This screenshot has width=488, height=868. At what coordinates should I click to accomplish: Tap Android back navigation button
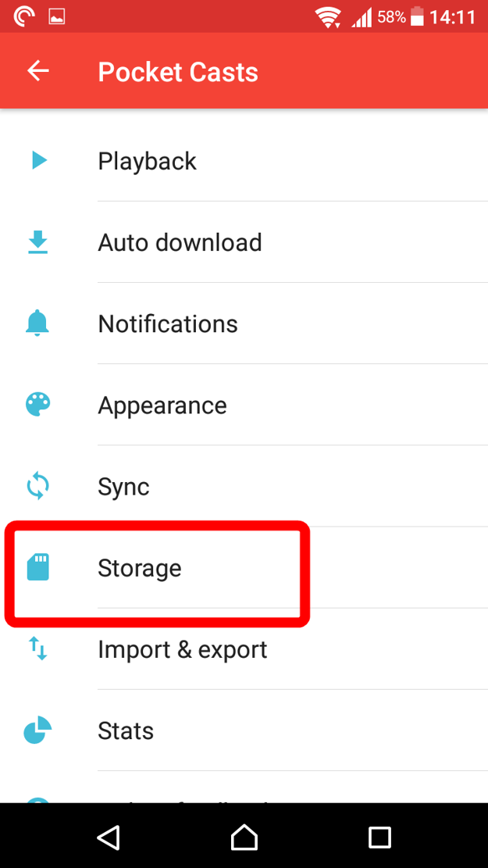point(109,837)
